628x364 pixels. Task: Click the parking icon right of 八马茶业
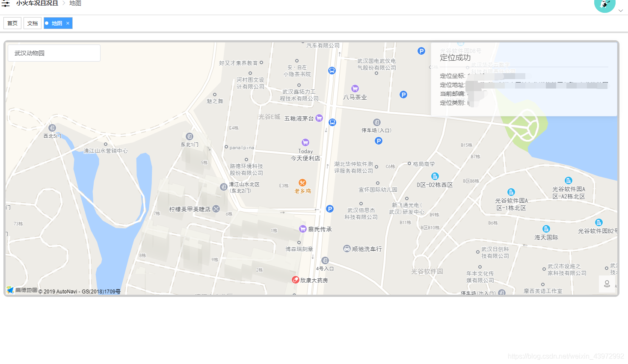coord(403,95)
